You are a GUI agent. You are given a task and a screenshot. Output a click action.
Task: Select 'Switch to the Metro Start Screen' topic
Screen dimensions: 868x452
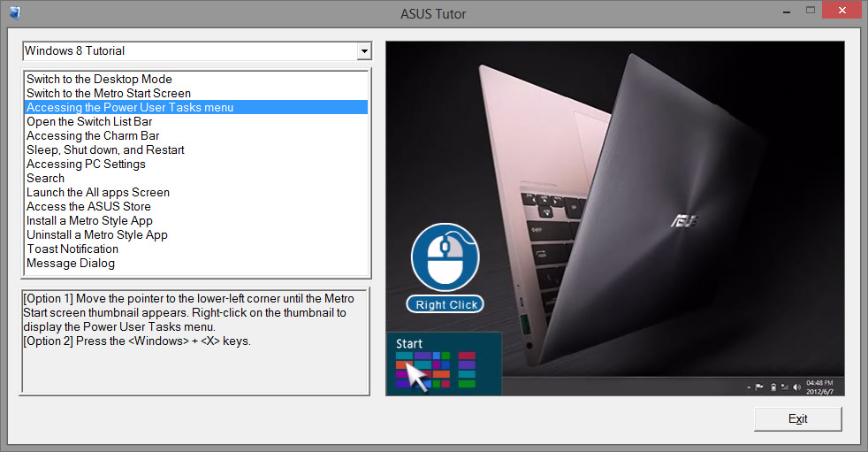coord(196,93)
